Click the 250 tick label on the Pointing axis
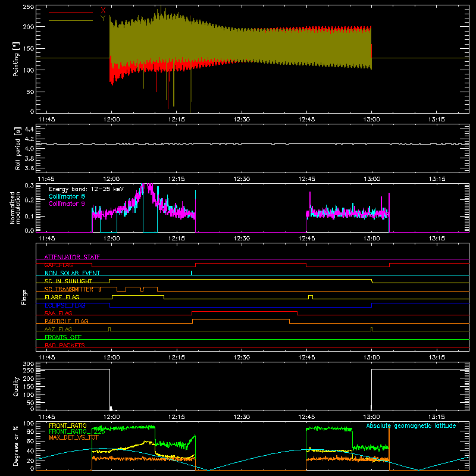 29,7
